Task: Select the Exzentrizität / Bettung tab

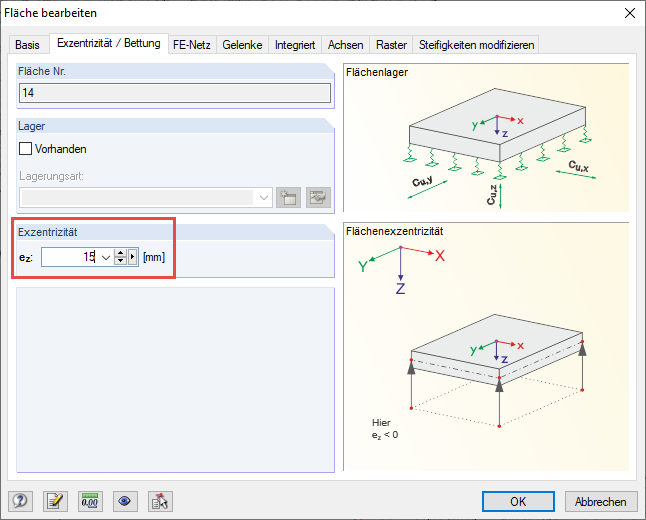Action: (x=109, y=43)
